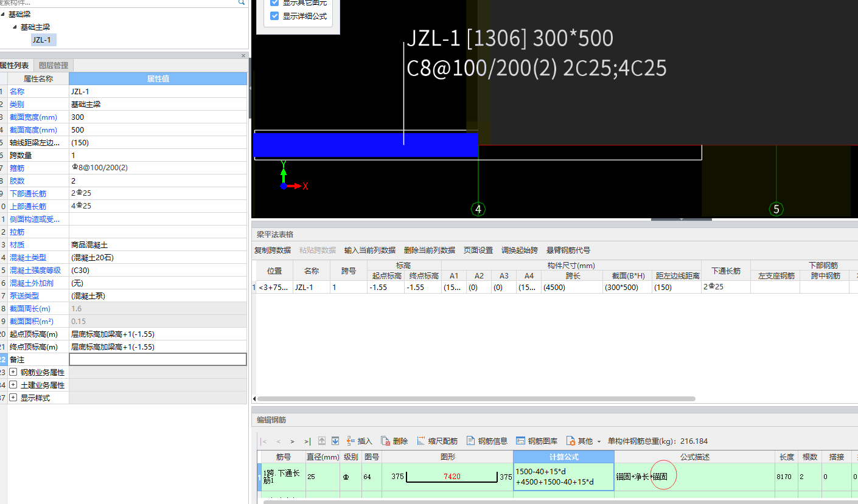
Task: Click the 搜索构件 search field
Action: [119, 2]
